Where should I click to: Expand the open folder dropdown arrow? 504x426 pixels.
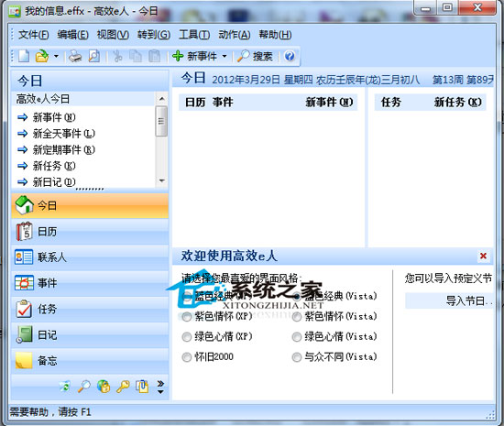pyautogui.click(x=56, y=56)
